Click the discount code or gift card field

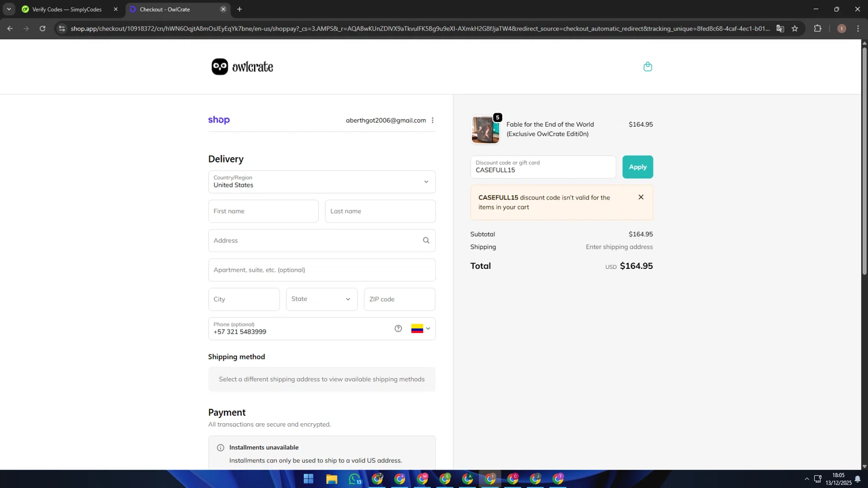point(543,167)
